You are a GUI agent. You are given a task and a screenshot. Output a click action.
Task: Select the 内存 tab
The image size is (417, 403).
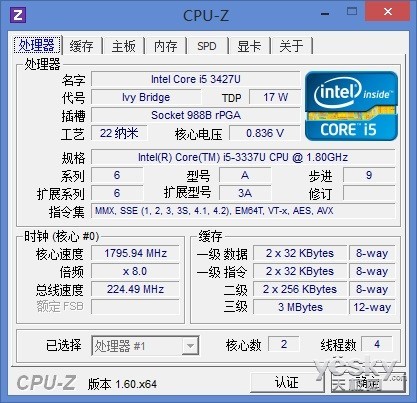coord(166,46)
